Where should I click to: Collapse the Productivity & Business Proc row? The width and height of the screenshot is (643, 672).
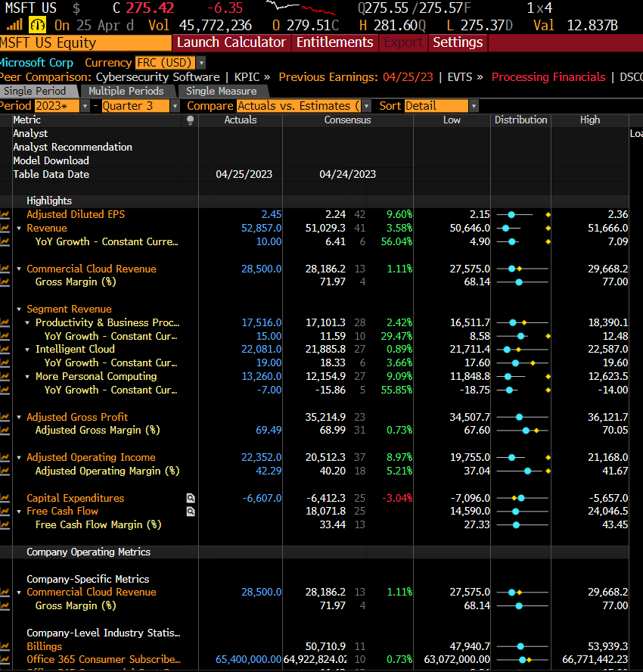pyautogui.click(x=27, y=322)
